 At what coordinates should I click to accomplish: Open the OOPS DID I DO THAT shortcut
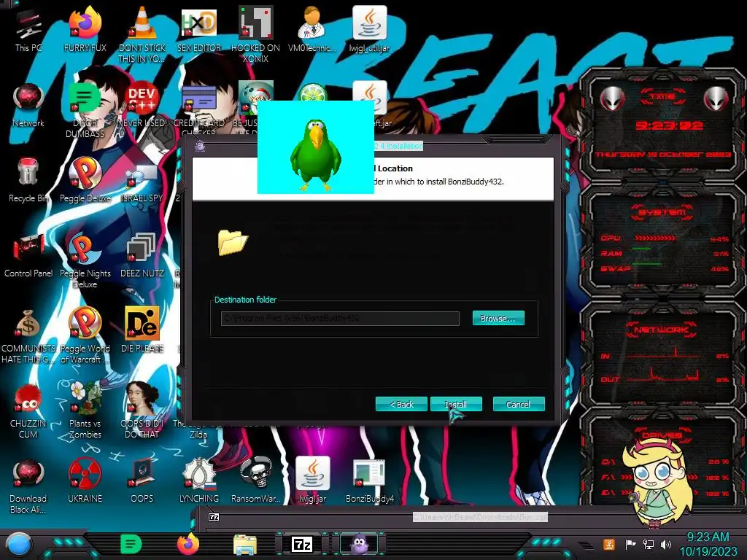pyautogui.click(x=142, y=411)
